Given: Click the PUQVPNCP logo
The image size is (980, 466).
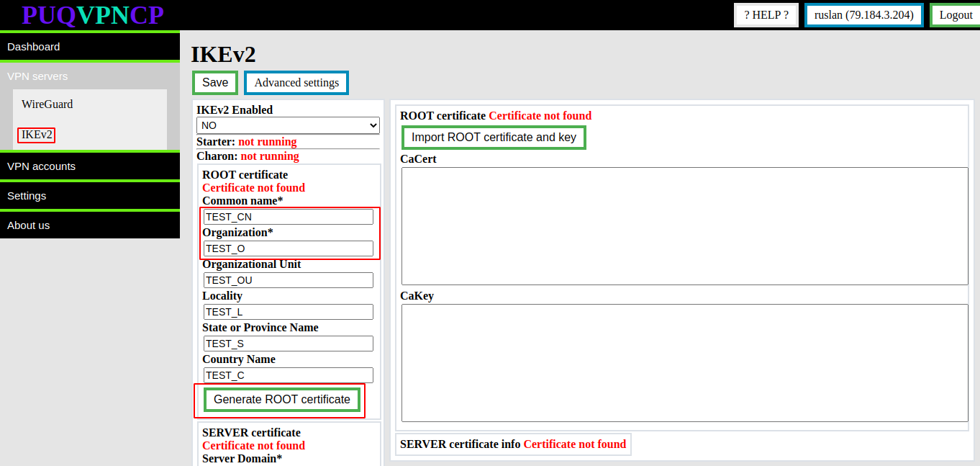Looking at the screenshot, I should [x=93, y=15].
